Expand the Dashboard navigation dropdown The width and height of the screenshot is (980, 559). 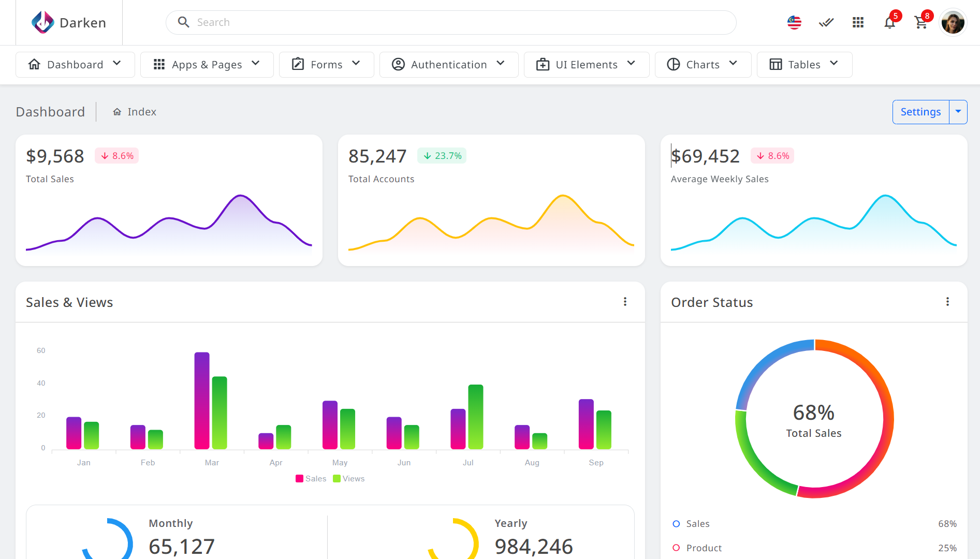(x=75, y=65)
